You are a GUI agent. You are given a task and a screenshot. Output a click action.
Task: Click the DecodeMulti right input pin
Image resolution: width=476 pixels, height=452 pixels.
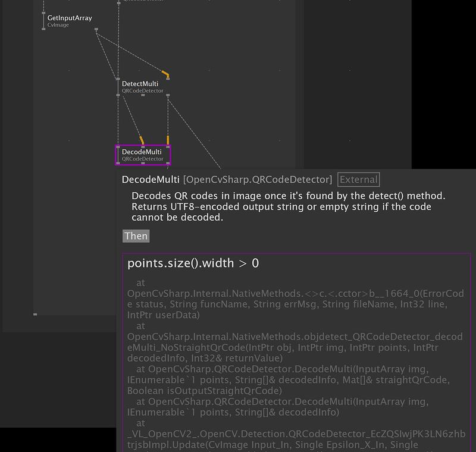(168, 146)
